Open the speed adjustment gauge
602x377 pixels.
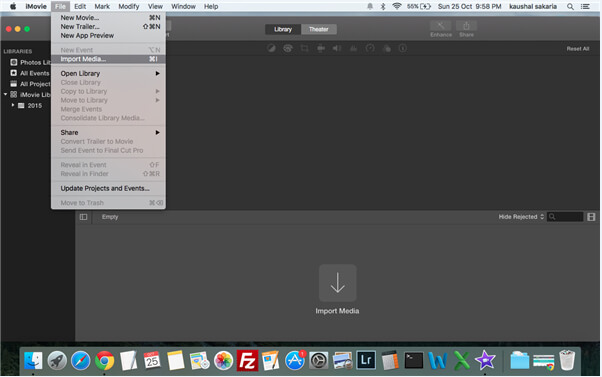(370, 48)
